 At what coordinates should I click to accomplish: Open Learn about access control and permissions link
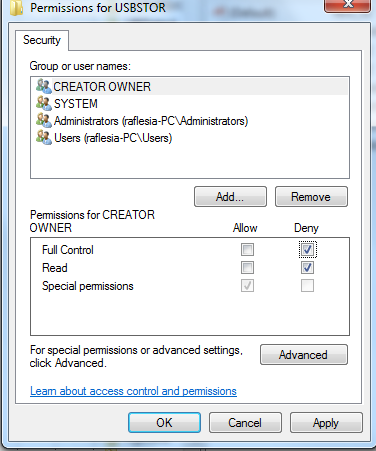133,391
